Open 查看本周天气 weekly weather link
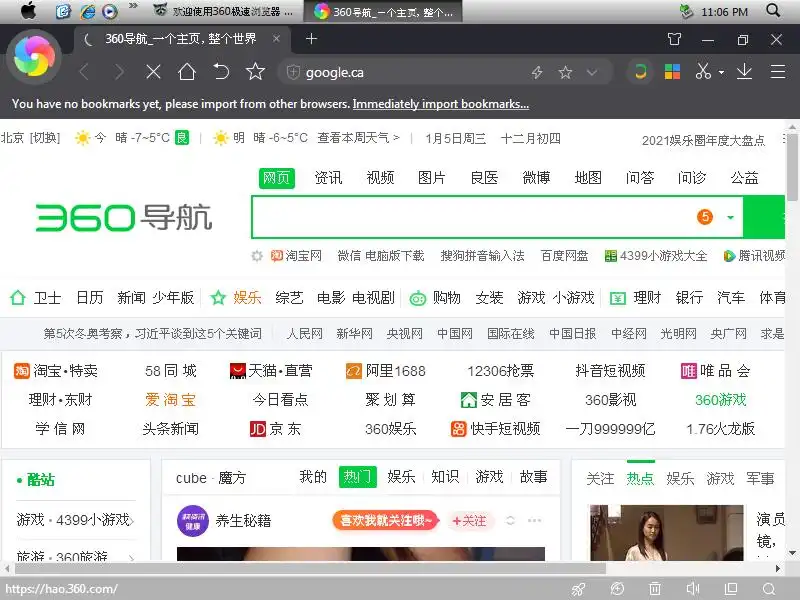Image resolution: width=800 pixels, height=600 pixels. 358,138
